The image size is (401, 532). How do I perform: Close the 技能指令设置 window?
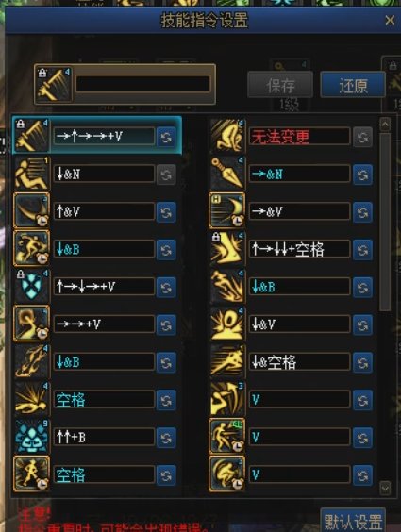click(390, 21)
